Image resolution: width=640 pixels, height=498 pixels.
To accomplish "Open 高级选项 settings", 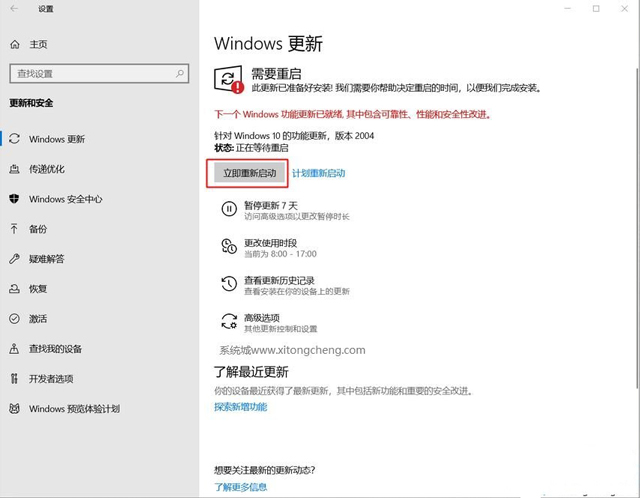I will pyautogui.click(x=262, y=318).
